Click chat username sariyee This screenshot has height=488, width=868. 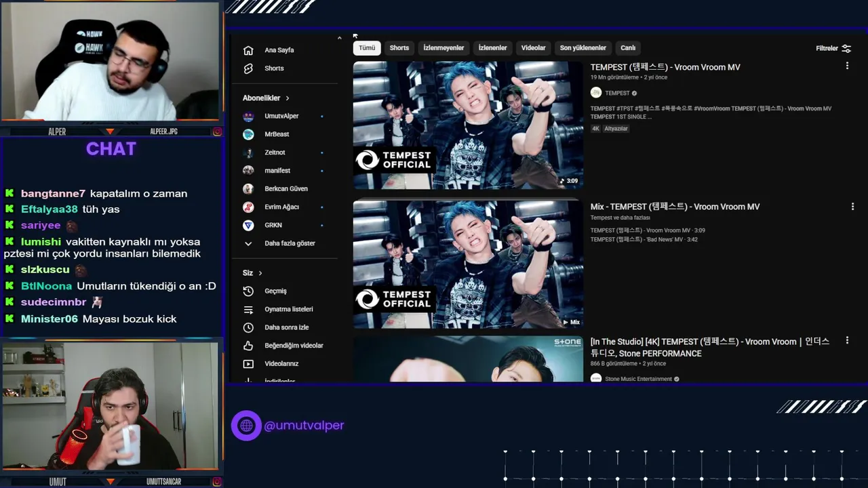[x=41, y=225]
